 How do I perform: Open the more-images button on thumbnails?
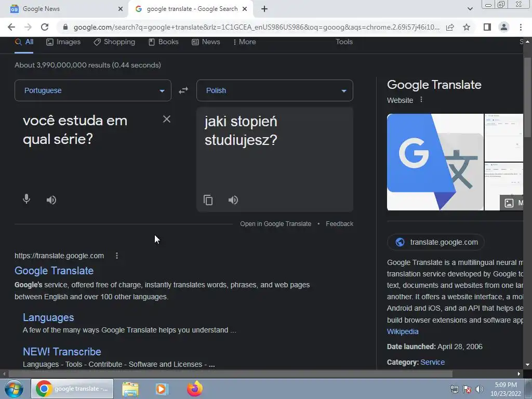[512, 203]
